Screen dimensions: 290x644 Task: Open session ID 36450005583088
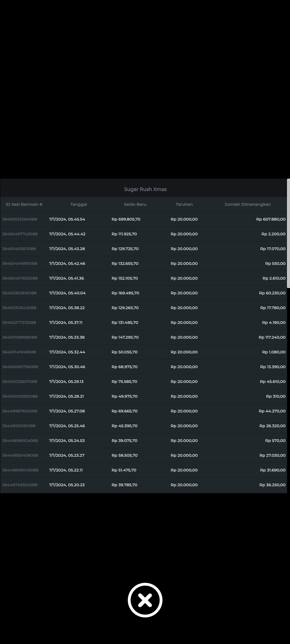[x=20, y=396]
